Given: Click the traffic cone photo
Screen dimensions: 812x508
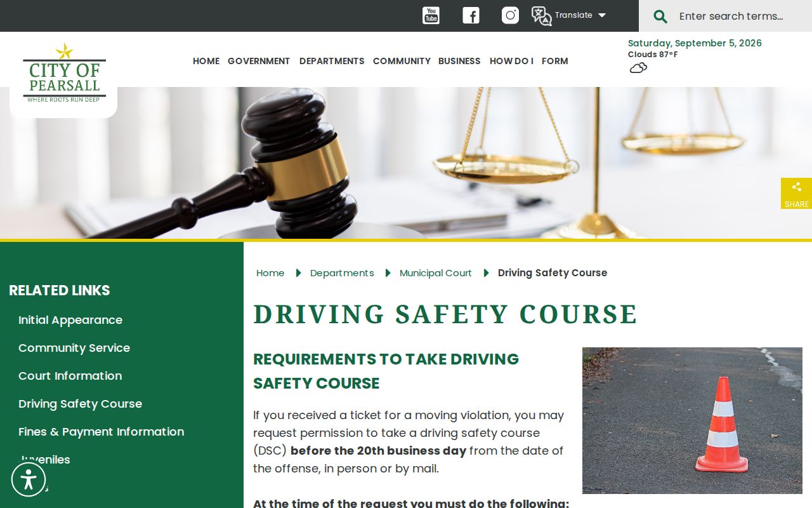Looking at the screenshot, I should [692, 420].
